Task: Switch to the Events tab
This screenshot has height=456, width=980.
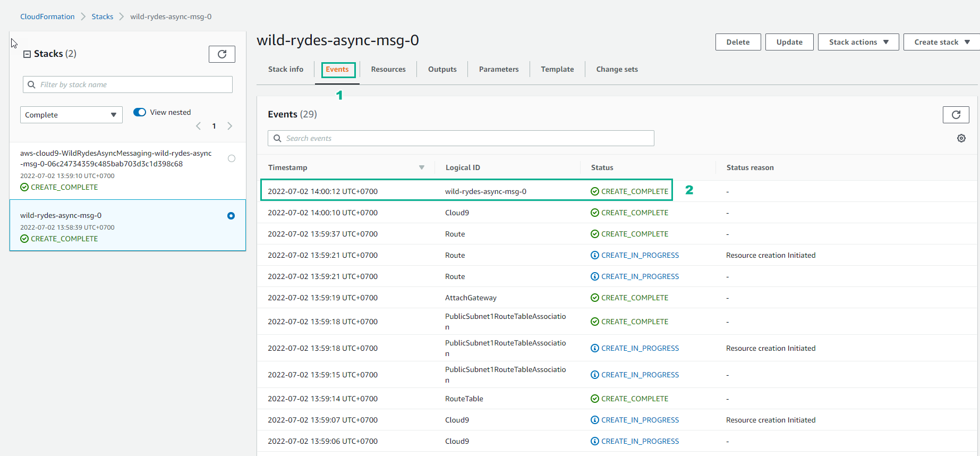Action: point(337,69)
